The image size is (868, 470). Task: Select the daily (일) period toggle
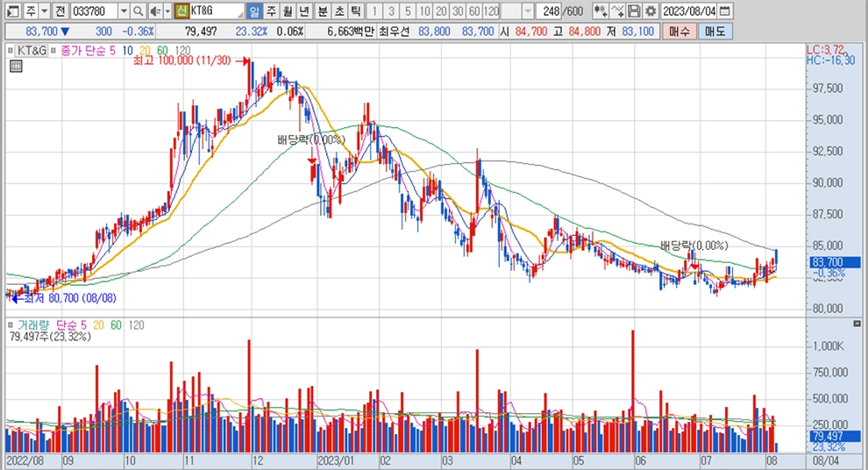[x=253, y=11]
